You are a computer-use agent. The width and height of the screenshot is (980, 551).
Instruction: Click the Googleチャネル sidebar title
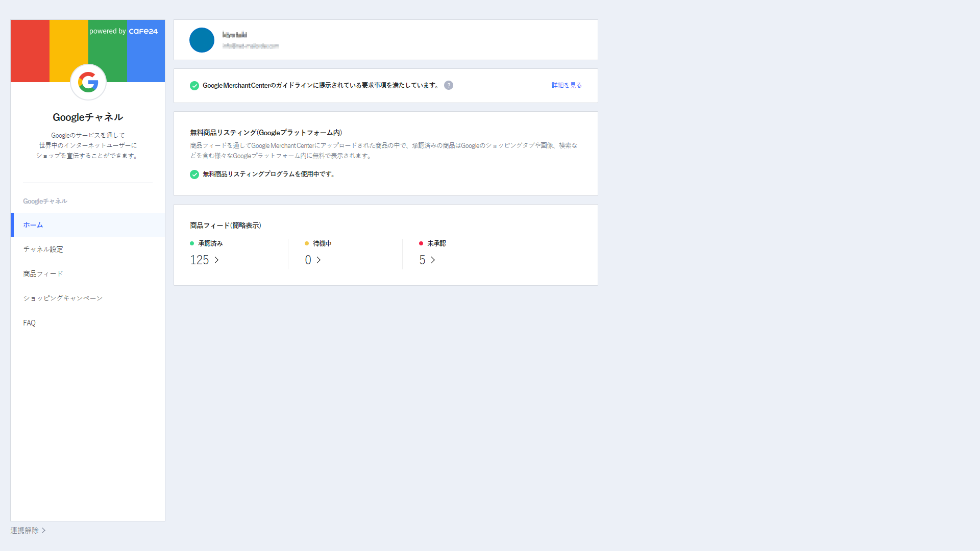point(88,117)
